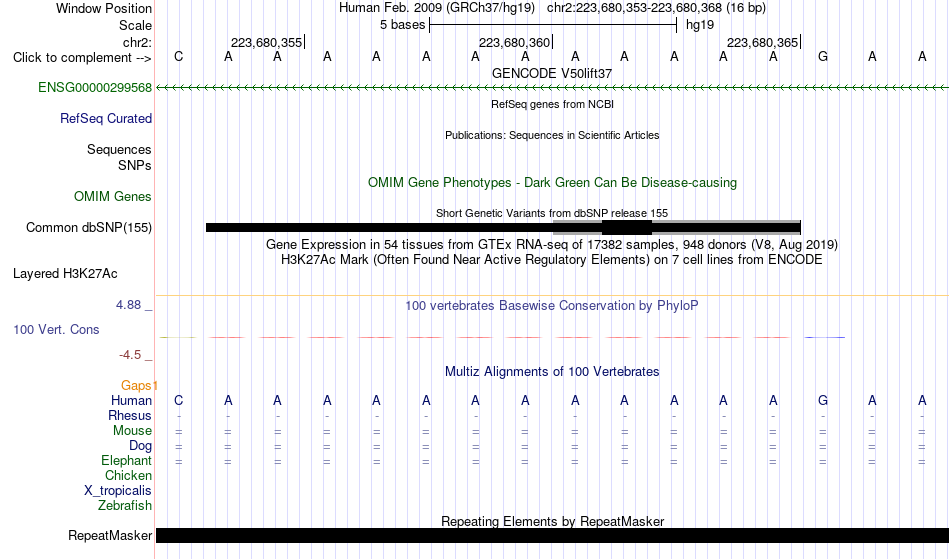Click the ENSG00000299568 gene label
Image resolution: width=950 pixels, height=559 pixels.
pos(95,88)
